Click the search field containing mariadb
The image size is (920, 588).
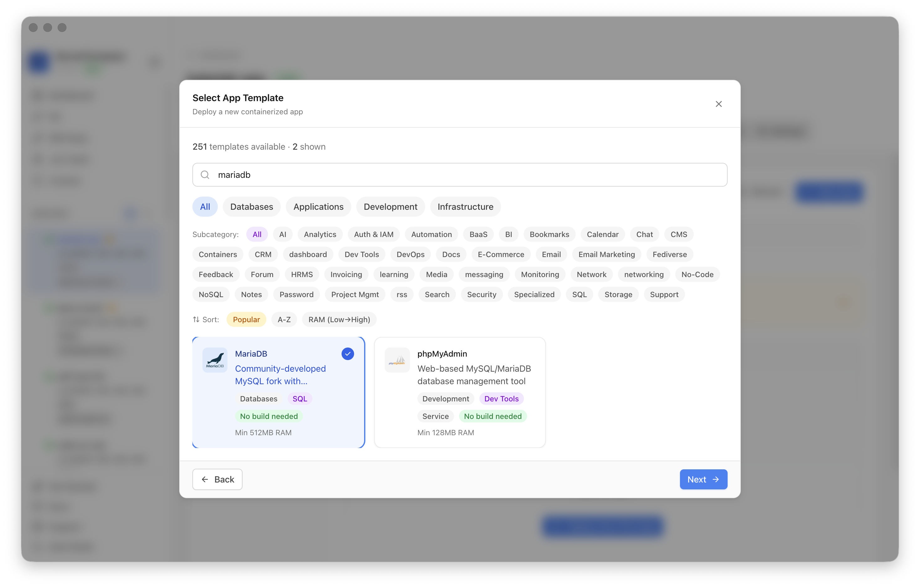pyautogui.click(x=460, y=174)
